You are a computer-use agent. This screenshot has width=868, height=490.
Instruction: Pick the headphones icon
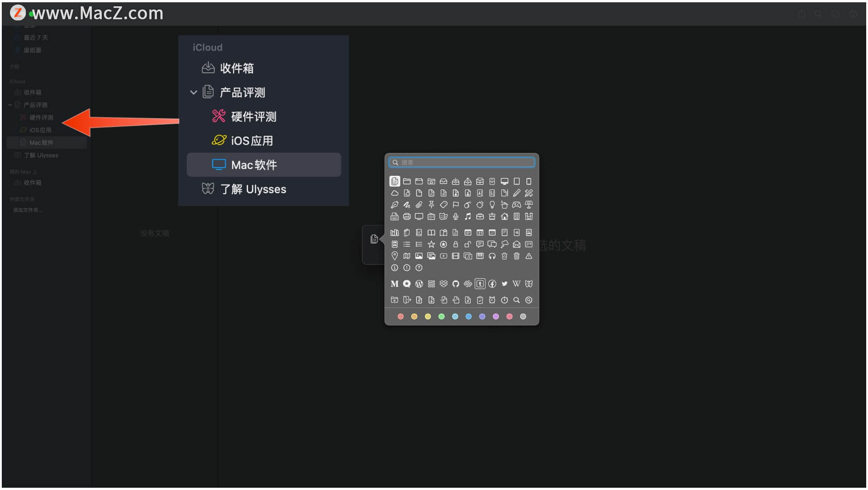492,256
